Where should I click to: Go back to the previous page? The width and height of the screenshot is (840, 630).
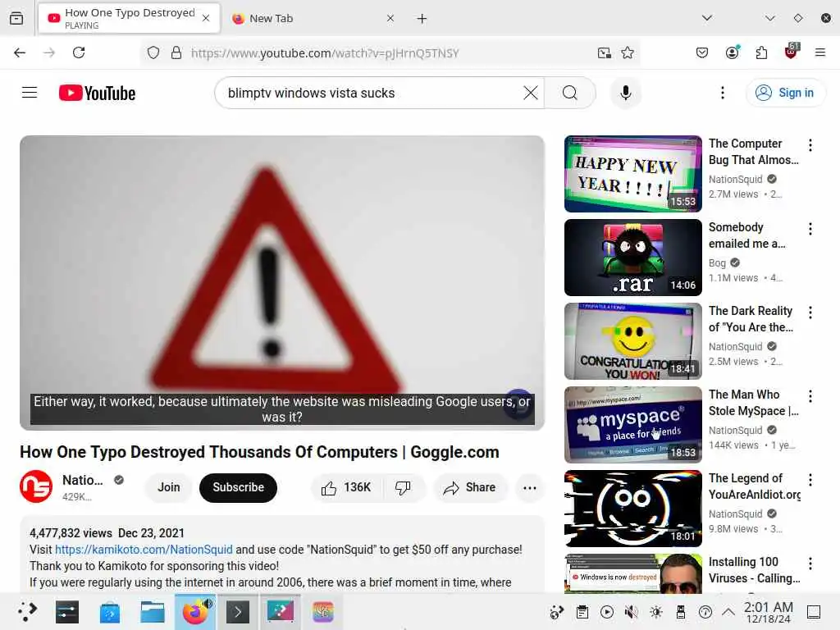coord(20,52)
